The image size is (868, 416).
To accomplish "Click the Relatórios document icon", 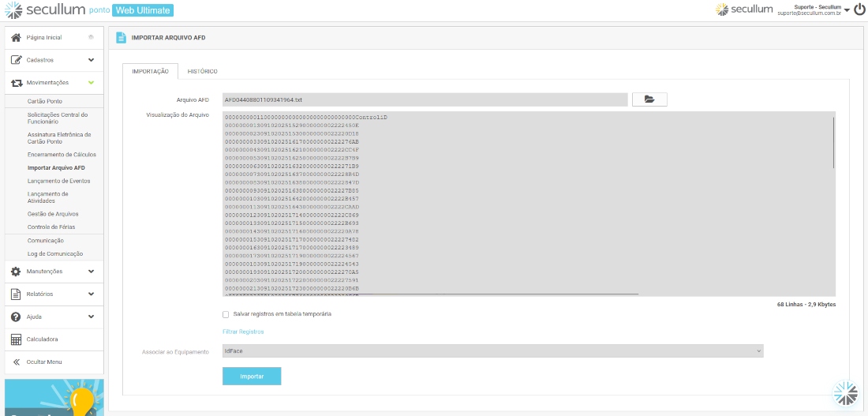I will [x=16, y=294].
